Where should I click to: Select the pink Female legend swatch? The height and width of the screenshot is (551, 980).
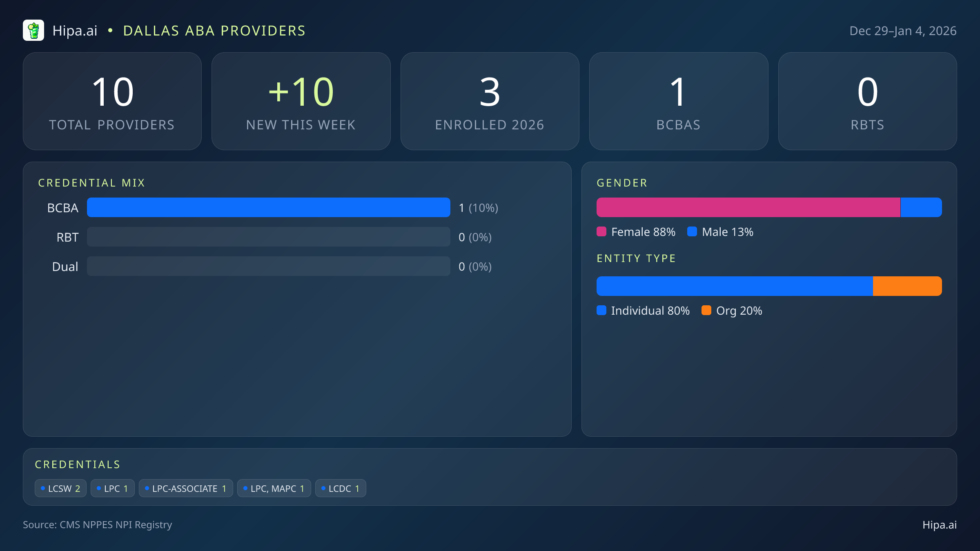click(602, 232)
